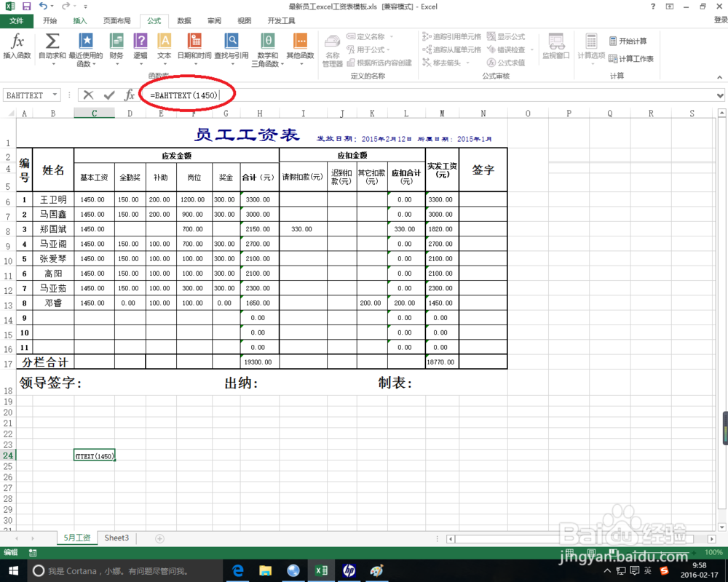Click Calculate Sheet (计算工作表)
728x582 pixels.
(631, 59)
